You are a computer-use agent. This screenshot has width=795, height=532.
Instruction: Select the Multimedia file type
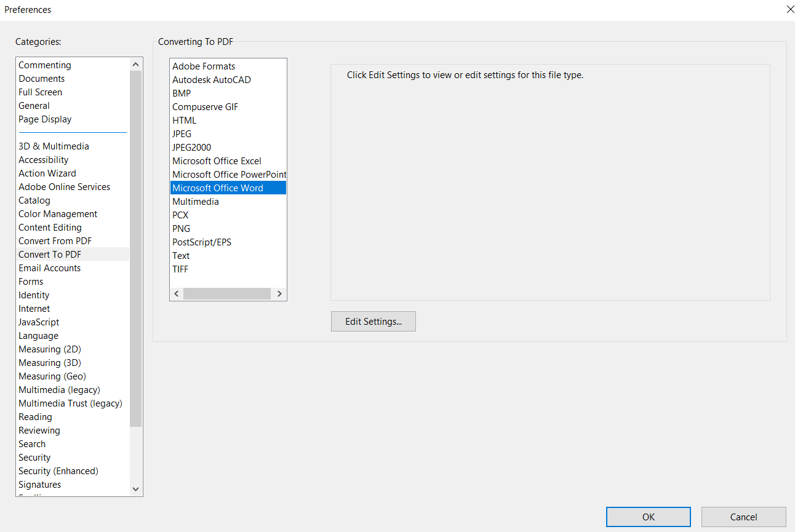pos(195,201)
